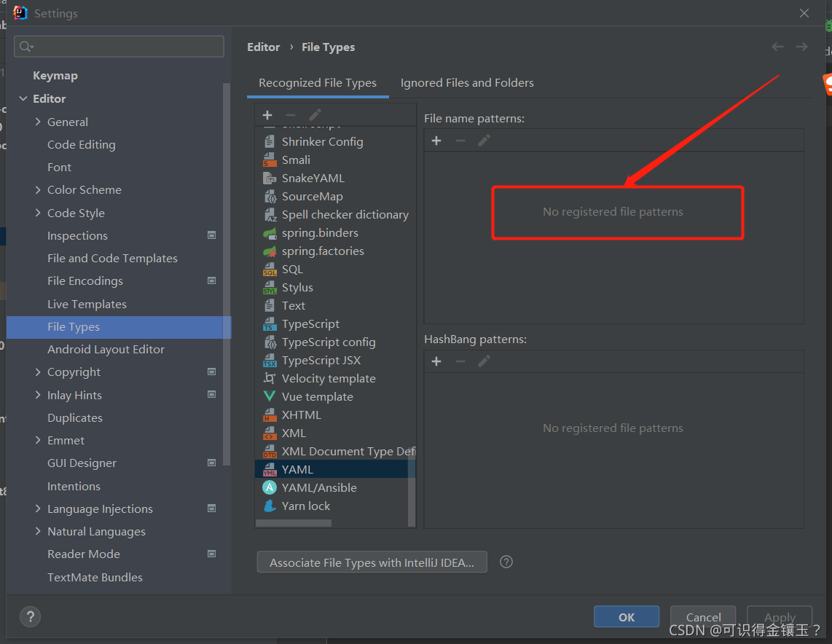Screen dimensions: 832x644
Task: Close the Settings dialog
Action: coord(804,13)
